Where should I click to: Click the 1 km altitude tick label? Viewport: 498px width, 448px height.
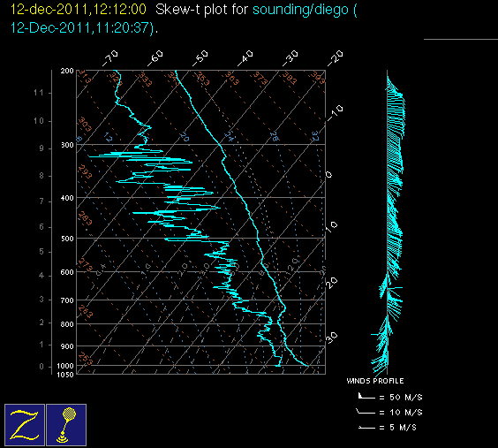point(41,345)
